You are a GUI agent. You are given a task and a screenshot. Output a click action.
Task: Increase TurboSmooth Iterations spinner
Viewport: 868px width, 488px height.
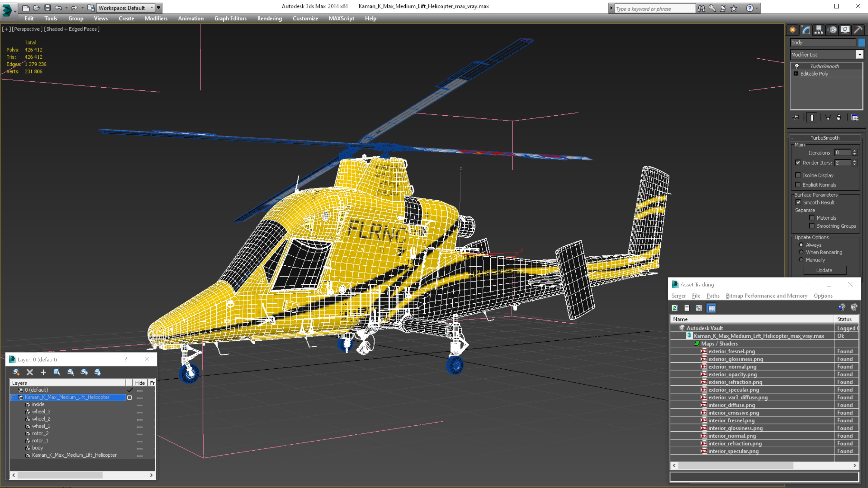tap(855, 151)
